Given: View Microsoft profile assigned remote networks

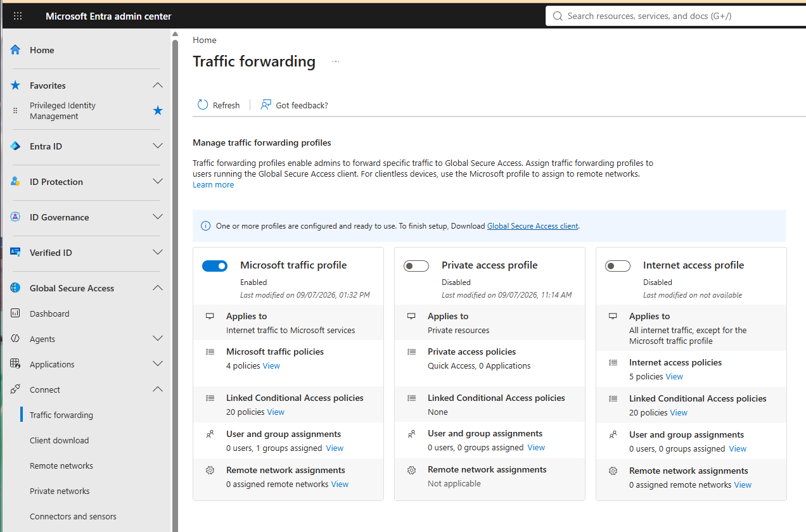Looking at the screenshot, I should [x=340, y=484].
